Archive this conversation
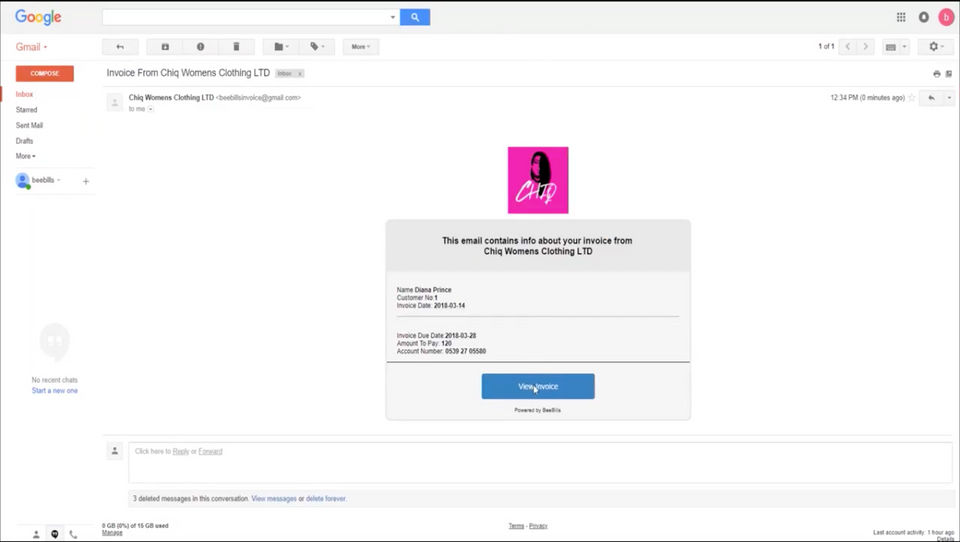Screen dimensions: 960x542 pos(165,47)
